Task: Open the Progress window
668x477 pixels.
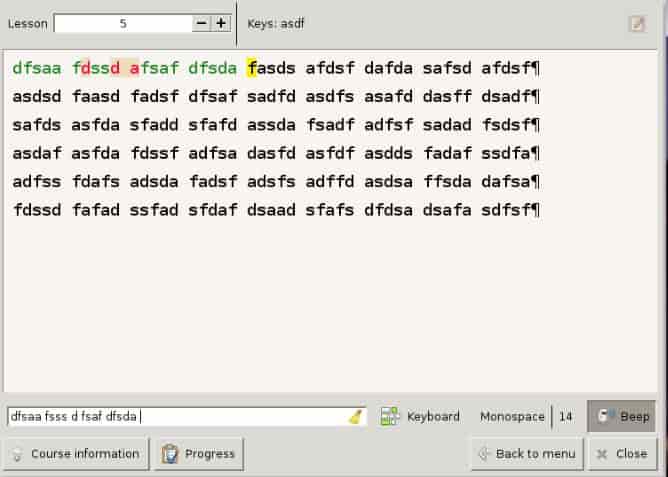Action: coord(199,454)
